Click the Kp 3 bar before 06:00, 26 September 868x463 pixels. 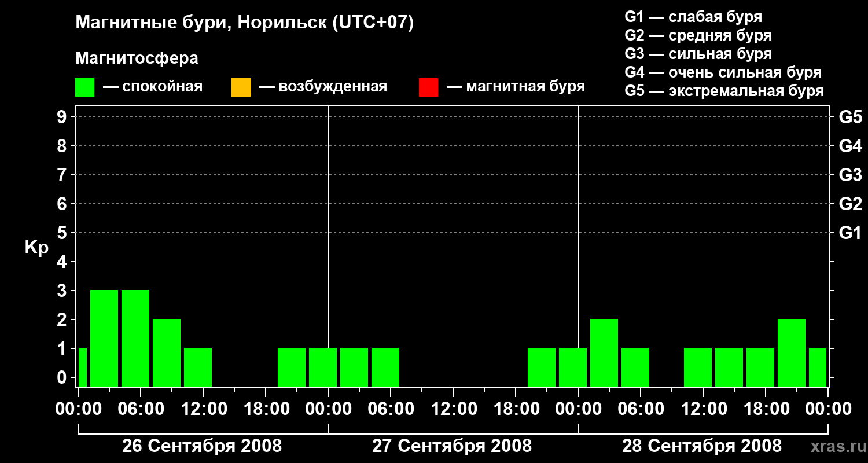click(x=104, y=338)
